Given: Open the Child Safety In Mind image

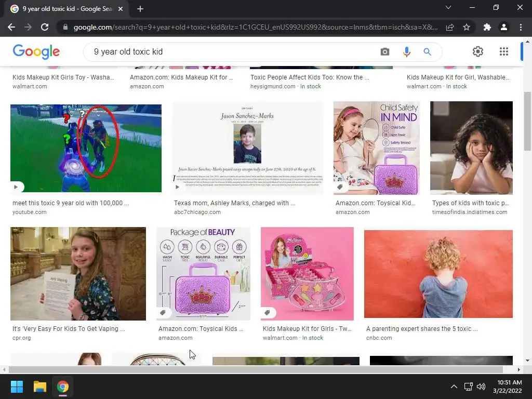Looking at the screenshot, I should coord(377,148).
